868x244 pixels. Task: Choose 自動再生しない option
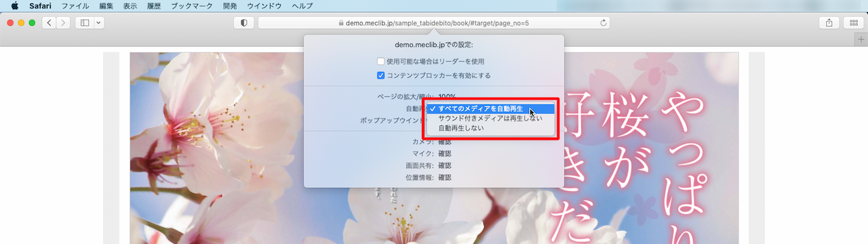[490, 127]
